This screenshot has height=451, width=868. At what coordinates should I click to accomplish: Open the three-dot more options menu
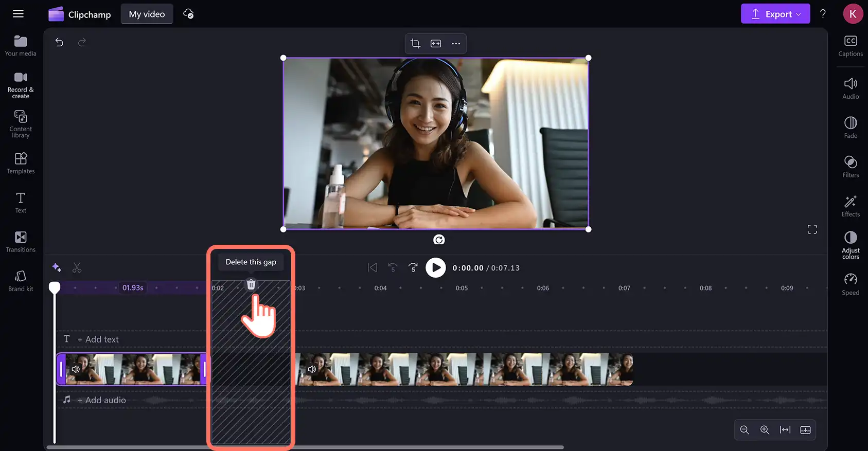click(456, 44)
